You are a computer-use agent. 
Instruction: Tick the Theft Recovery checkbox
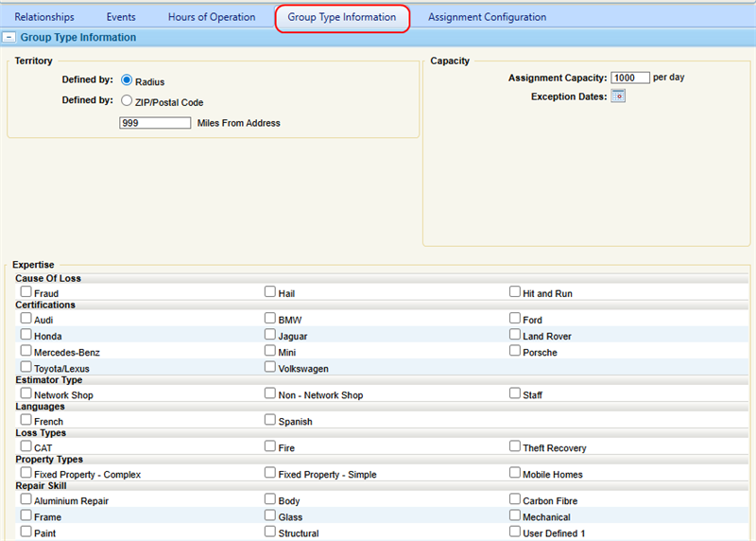[515, 445]
